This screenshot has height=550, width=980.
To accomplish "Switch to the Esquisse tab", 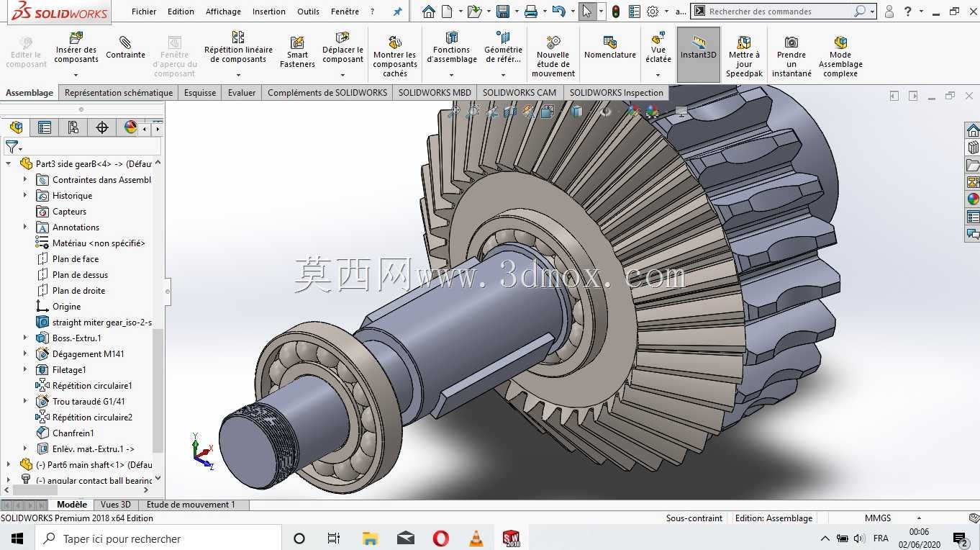I will click(x=200, y=92).
